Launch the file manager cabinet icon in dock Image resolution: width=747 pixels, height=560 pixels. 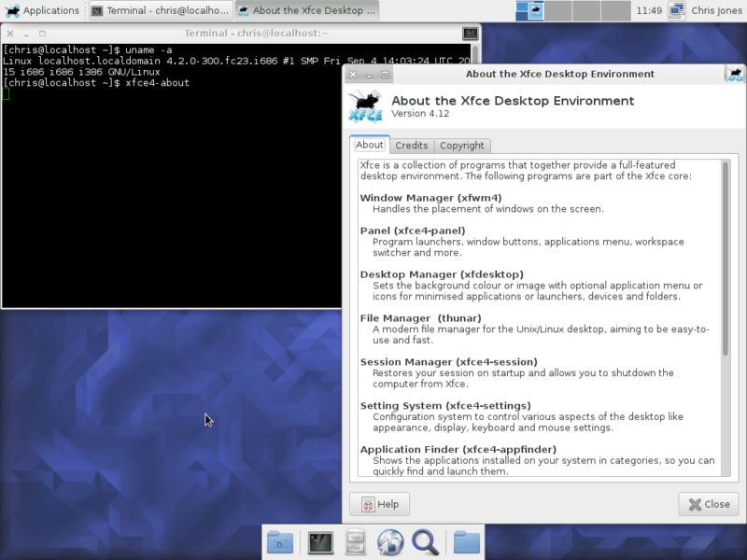pyautogui.click(x=356, y=542)
